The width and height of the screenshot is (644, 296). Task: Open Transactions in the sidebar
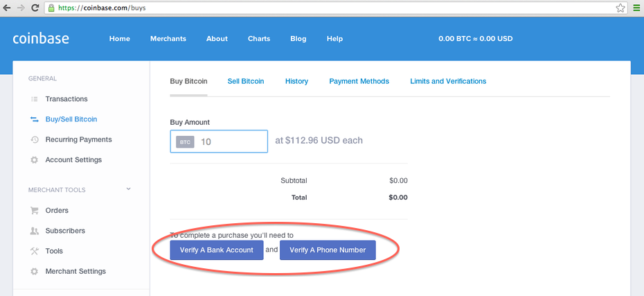[66, 99]
